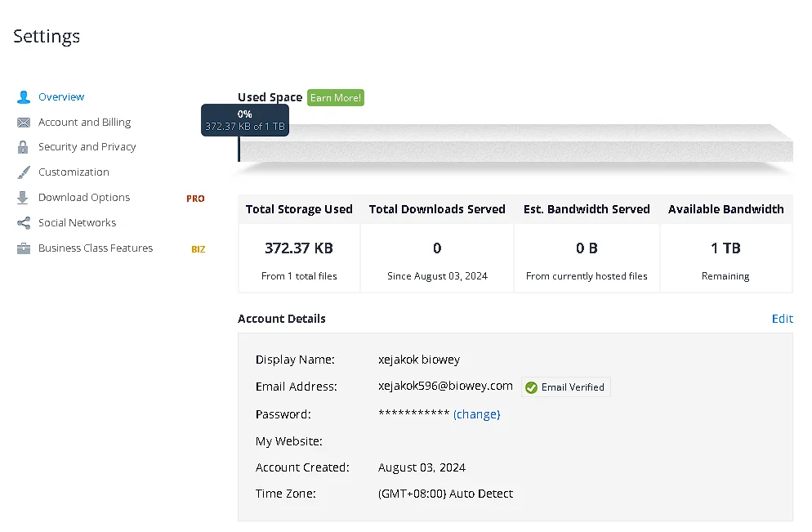Image resolution: width=812 pixels, height=532 pixels.
Task: Click the Used Space storage progress bar
Action: [x=515, y=144]
